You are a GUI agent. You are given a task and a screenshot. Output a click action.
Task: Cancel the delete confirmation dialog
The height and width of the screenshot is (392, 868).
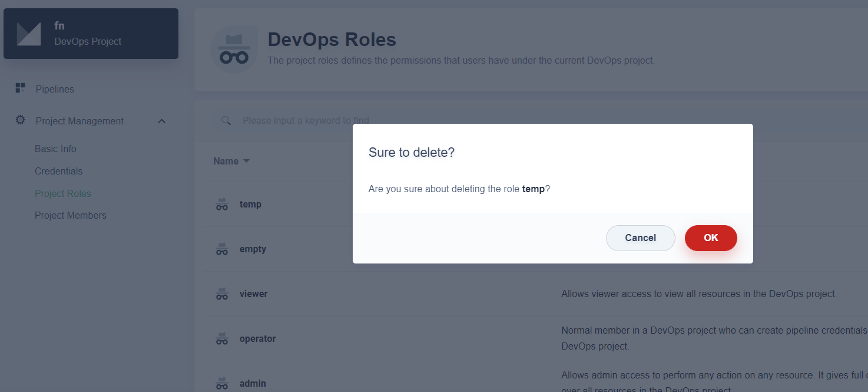click(640, 238)
